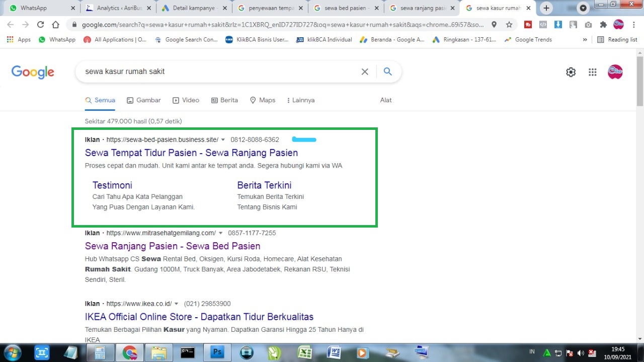This screenshot has height=362, width=644.
Task: Open the Command Prompt taskbar icon
Action: click(188, 352)
